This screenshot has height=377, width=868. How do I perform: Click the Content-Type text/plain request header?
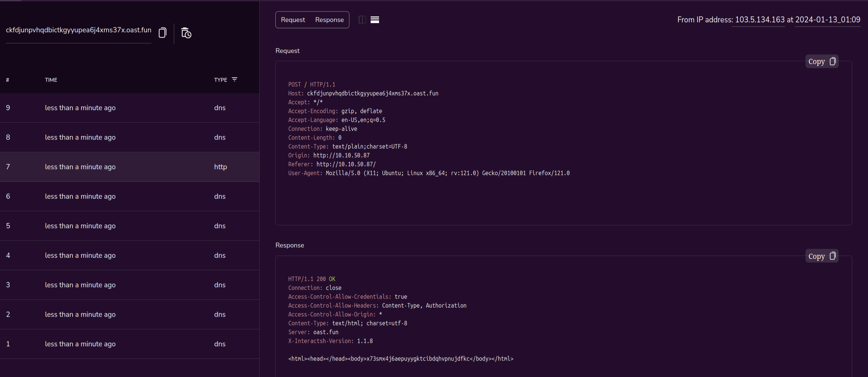click(x=348, y=146)
